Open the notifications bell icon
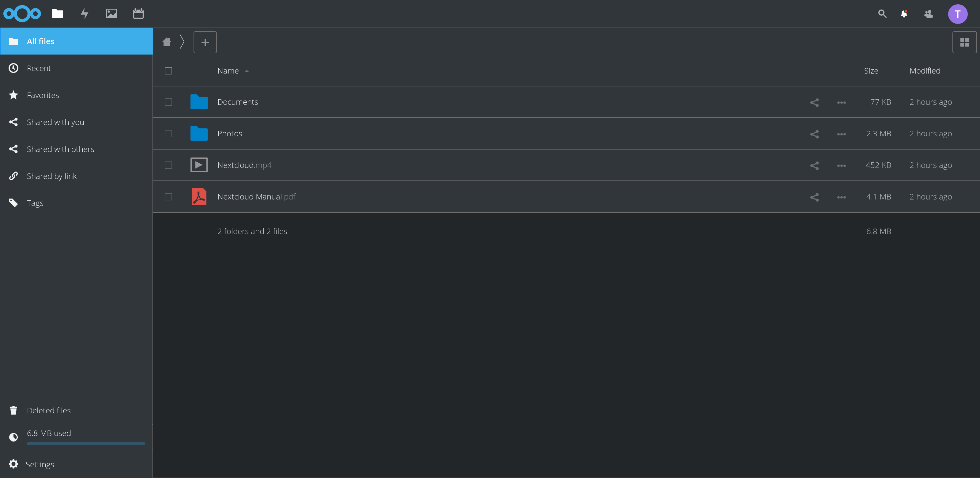 click(904, 14)
